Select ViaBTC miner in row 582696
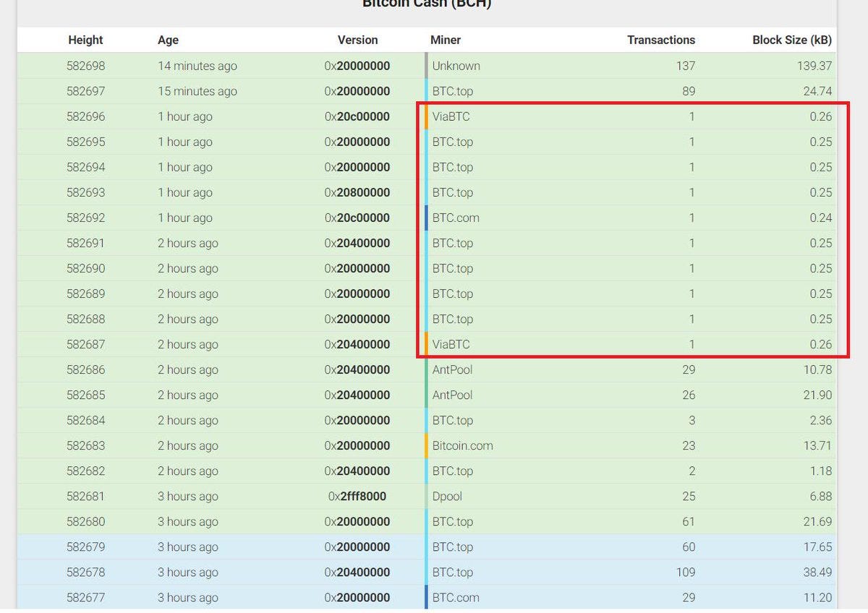The width and height of the screenshot is (868, 613). coord(451,116)
